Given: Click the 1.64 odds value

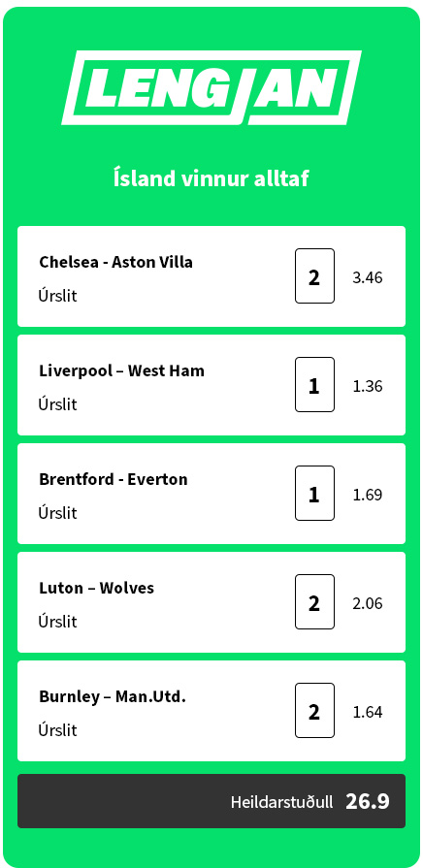Looking at the screenshot, I should [368, 711].
